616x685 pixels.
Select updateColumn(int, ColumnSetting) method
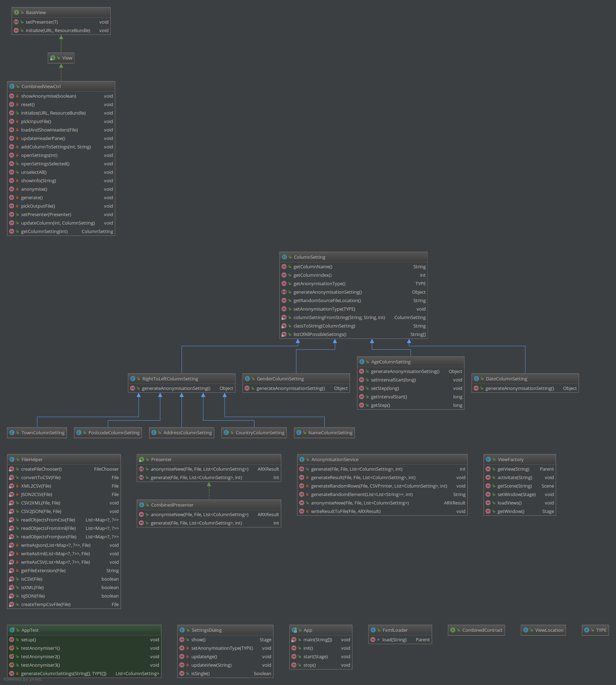[x=61, y=223]
